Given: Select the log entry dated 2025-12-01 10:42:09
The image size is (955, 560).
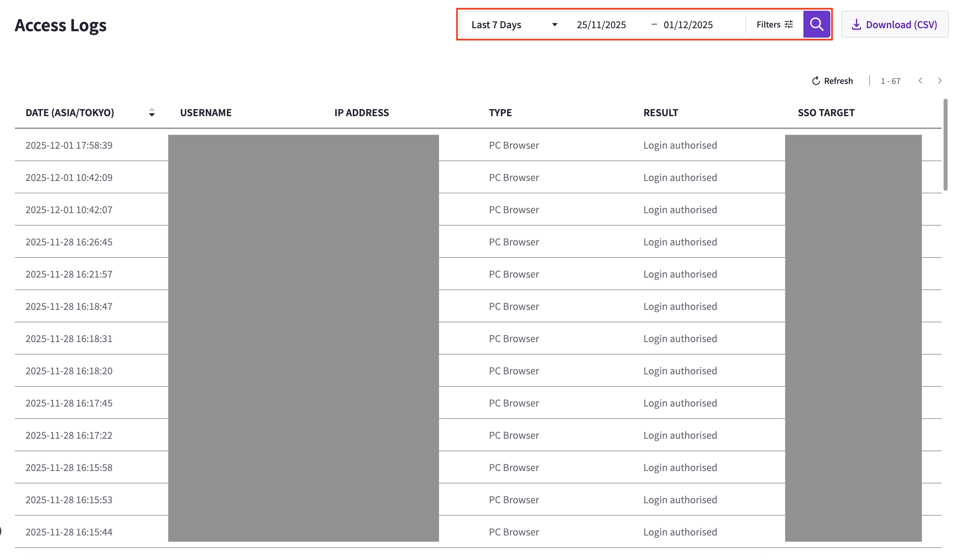Looking at the screenshot, I should [x=478, y=178].
